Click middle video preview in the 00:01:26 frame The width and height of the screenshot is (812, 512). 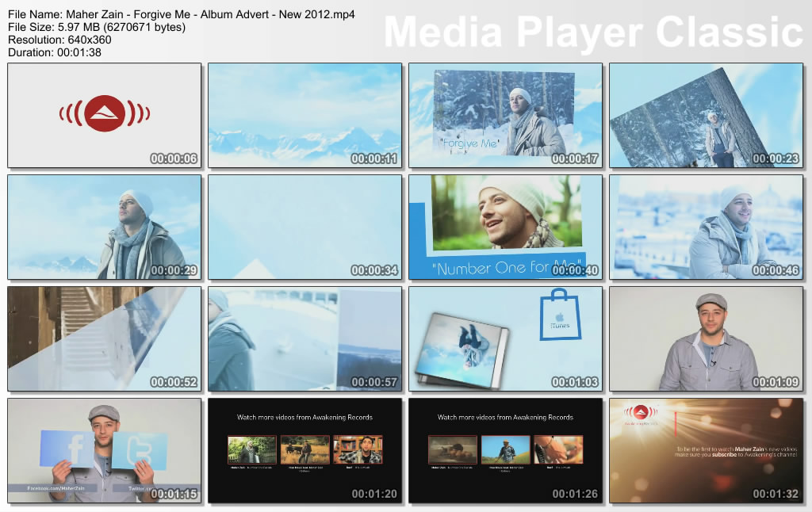[x=505, y=449]
